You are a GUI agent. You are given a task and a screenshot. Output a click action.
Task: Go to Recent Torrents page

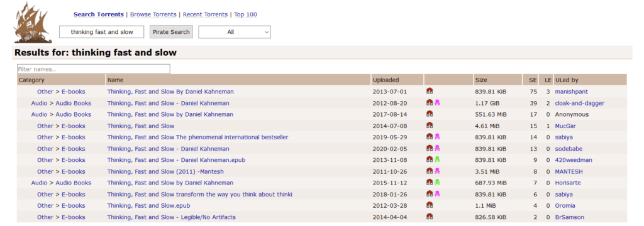coord(206,14)
